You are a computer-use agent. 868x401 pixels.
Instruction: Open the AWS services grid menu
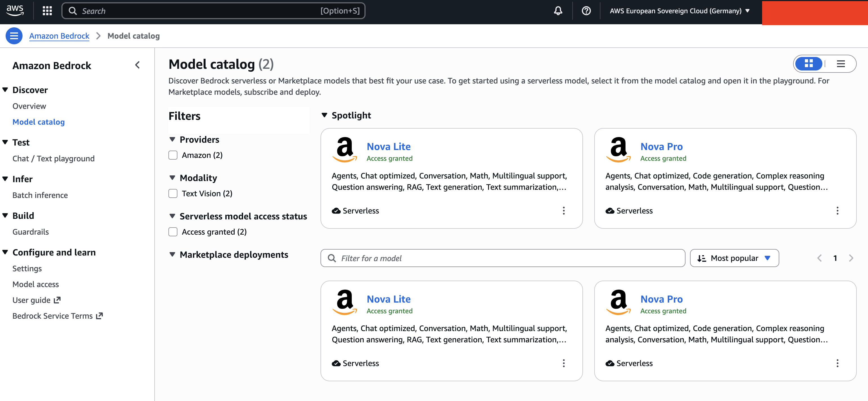click(x=47, y=11)
